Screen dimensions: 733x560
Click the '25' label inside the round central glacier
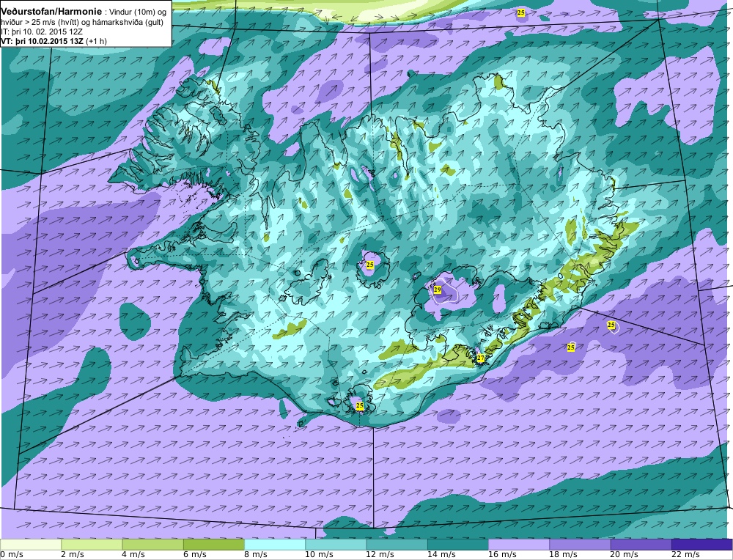point(369,265)
